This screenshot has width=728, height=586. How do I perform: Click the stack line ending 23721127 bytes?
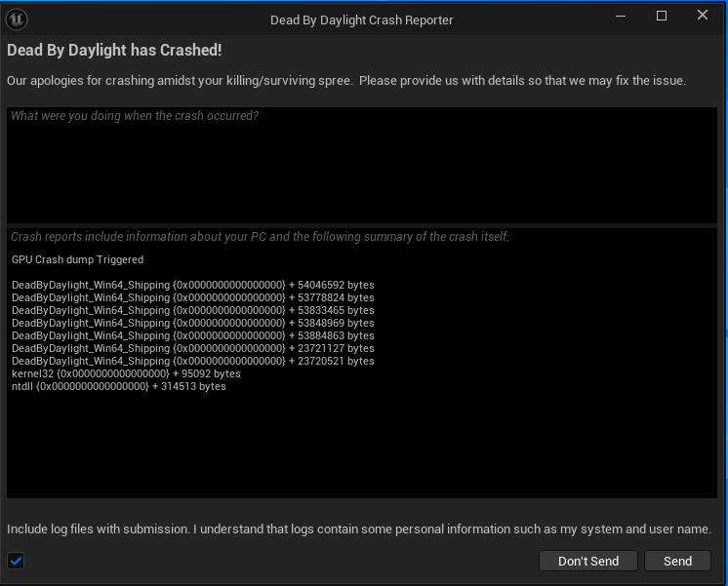point(192,348)
